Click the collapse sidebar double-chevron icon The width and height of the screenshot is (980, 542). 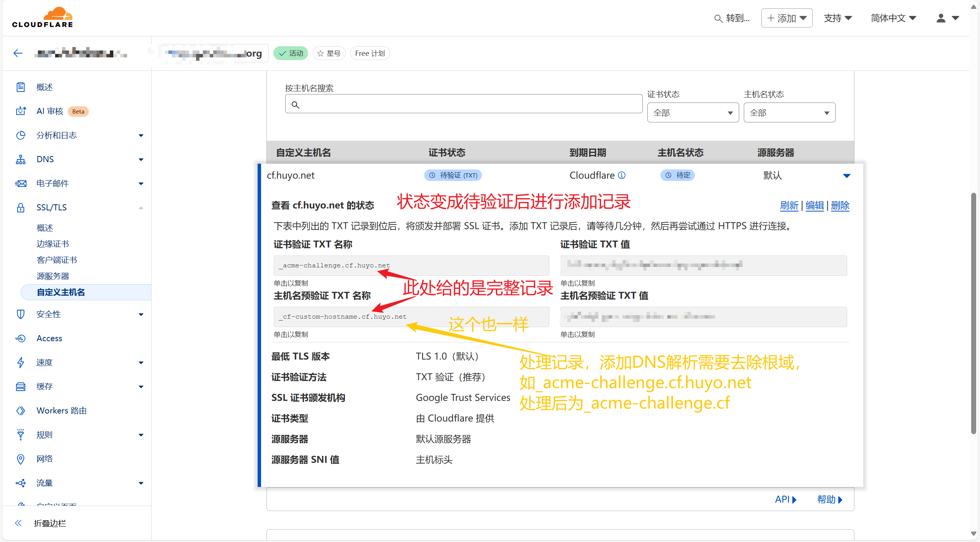(x=18, y=523)
